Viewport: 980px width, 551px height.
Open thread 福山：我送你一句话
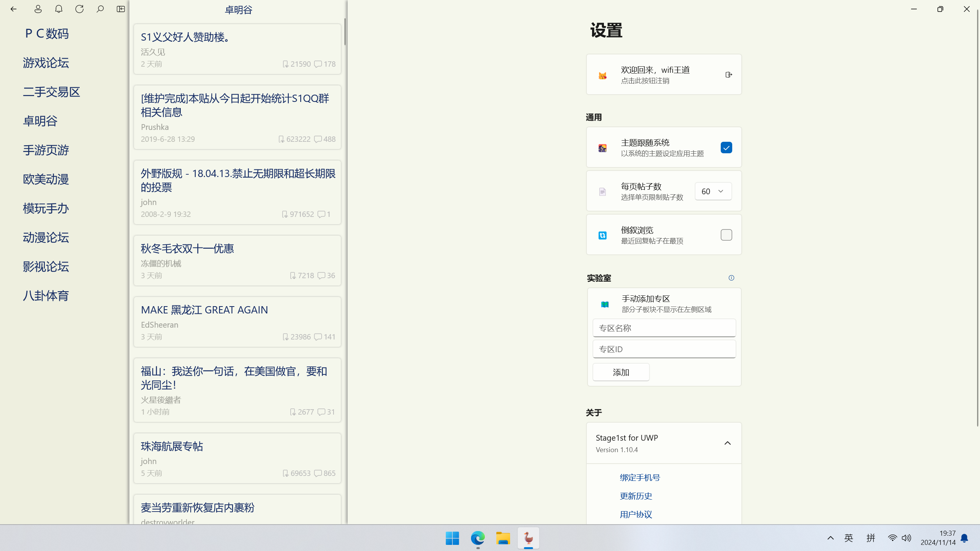coord(237,390)
